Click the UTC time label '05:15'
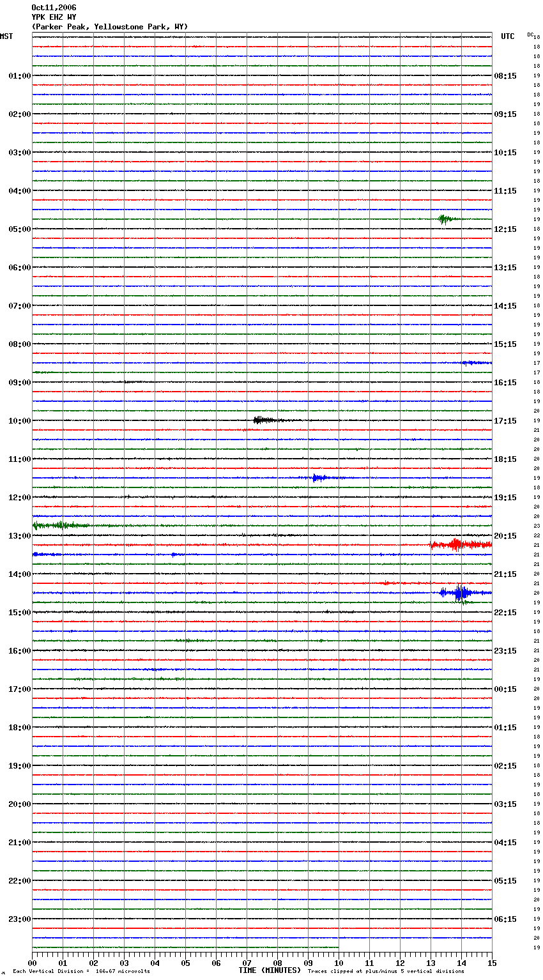Image resolution: width=543 pixels, height=980 pixels. coord(505,881)
